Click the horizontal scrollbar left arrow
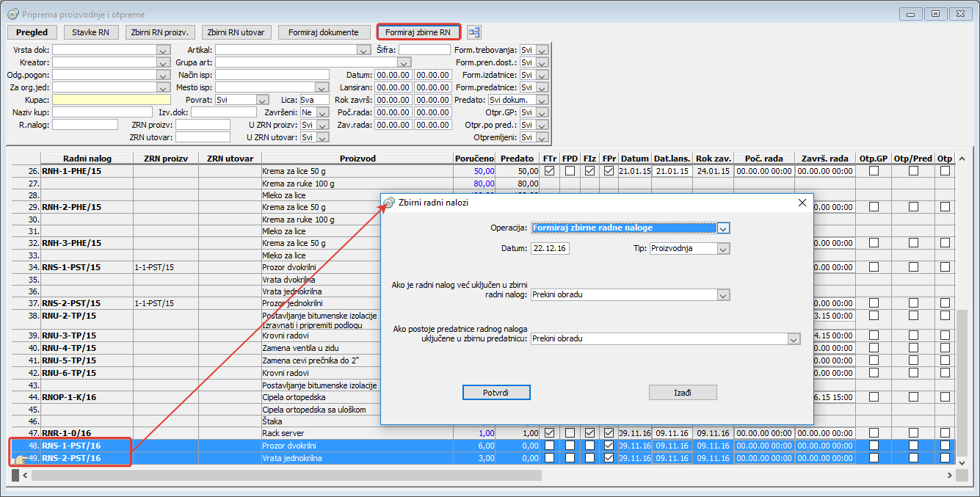 click(26, 476)
